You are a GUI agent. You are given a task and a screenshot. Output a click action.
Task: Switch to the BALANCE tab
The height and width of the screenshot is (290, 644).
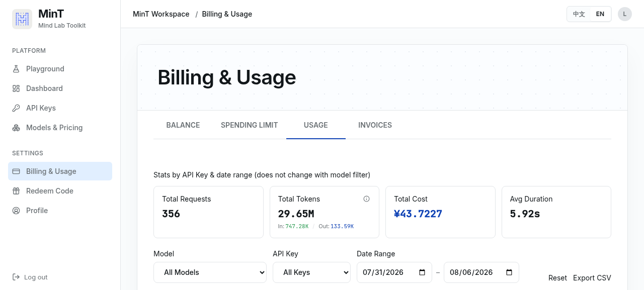click(183, 125)
